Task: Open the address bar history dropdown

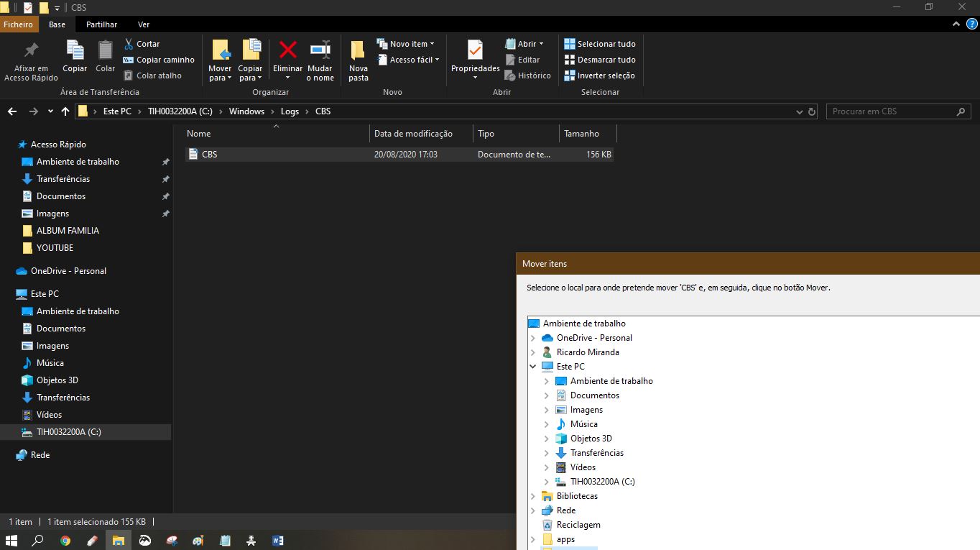Action: [800, 112]
